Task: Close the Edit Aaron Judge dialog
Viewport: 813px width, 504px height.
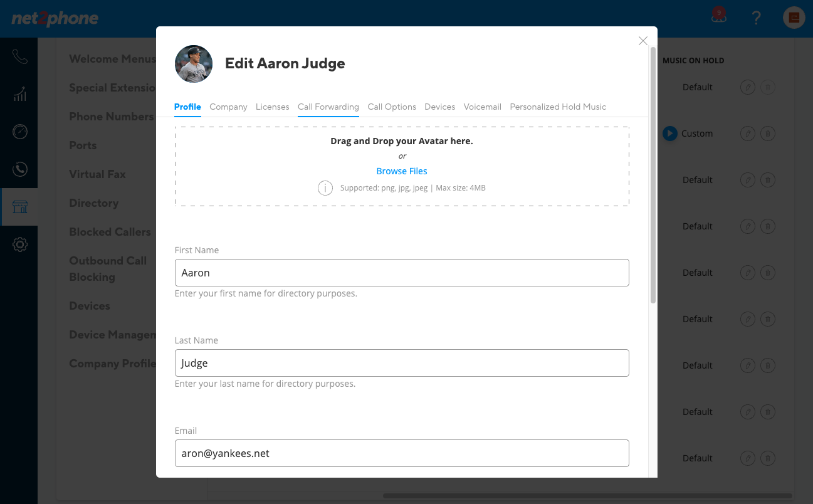Action: 643,41
